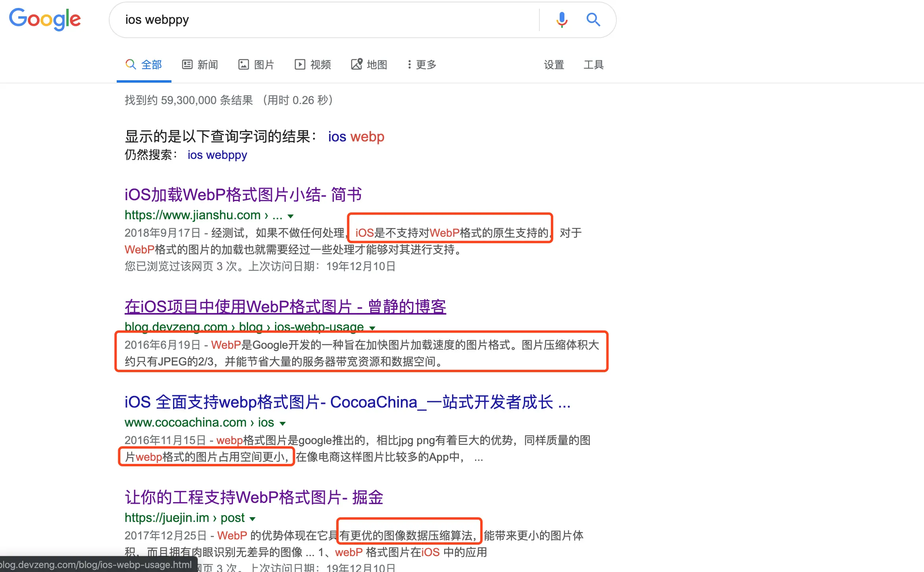This screenshot has height=572, width=924.
Task: Open the dropdown next to cocoachina.com URL
Action: (282, 423)
